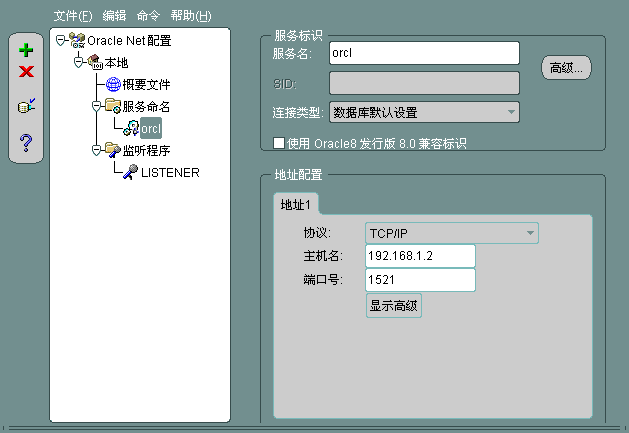Screen dimensions: 629x433
Task: Click the 服务名 input field
Action: 424,53
